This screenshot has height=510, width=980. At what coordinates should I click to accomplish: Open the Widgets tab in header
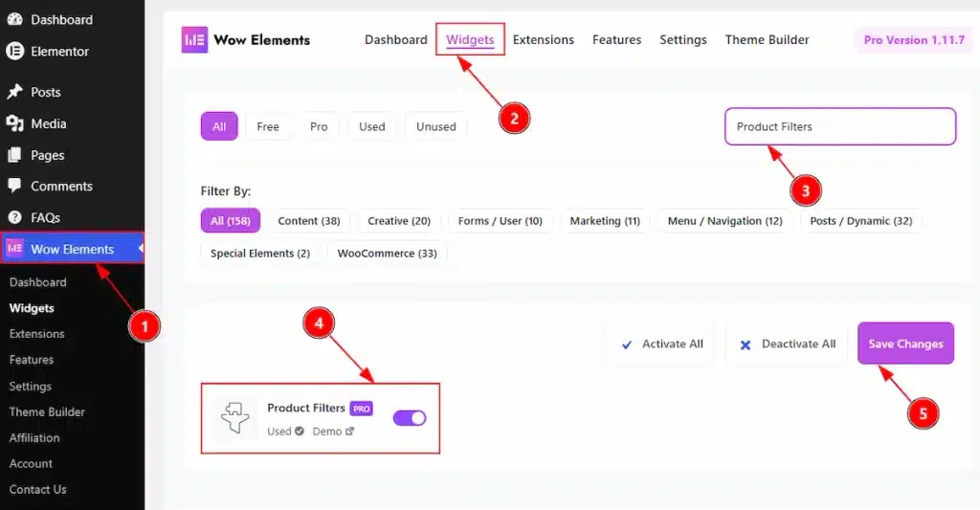click(x=470, y=39)
